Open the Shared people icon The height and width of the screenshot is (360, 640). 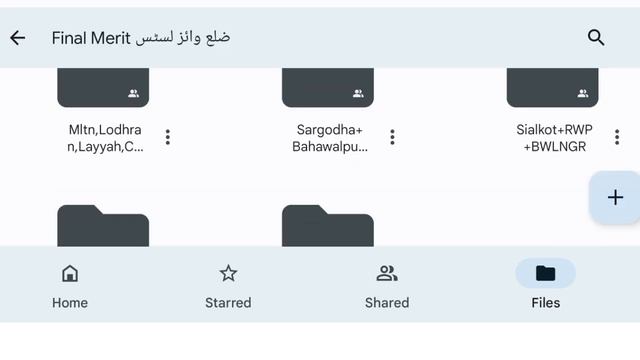[x=387, y=273]
